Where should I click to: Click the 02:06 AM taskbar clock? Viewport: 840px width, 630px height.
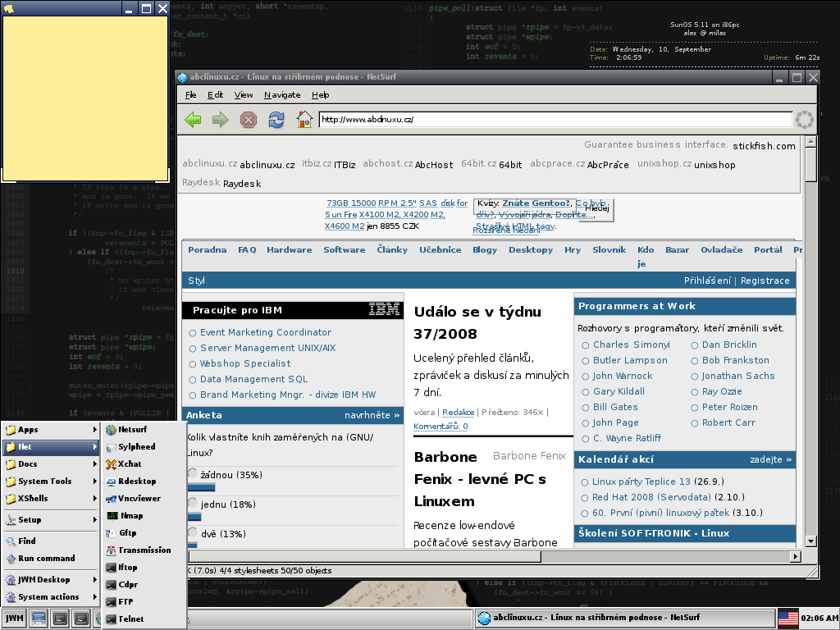tap(819, 619)
